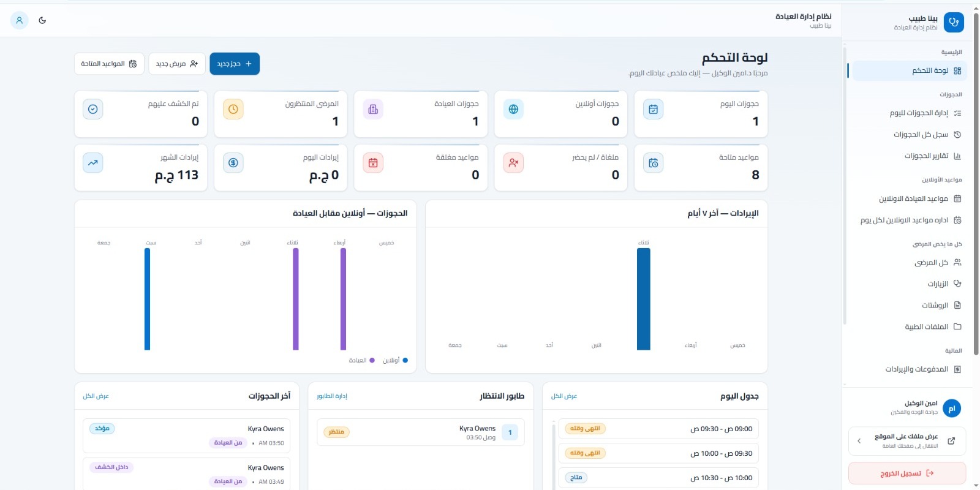Click المرضى المنتظرون clock icon
Viewport: 980px width, 490px height.
coord(233,109)
